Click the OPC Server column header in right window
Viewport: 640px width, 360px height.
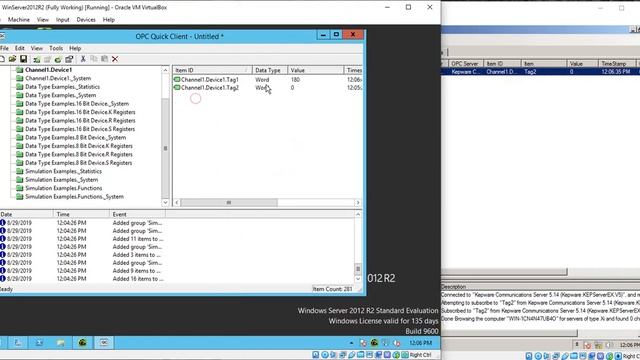[x=465, y=64]
